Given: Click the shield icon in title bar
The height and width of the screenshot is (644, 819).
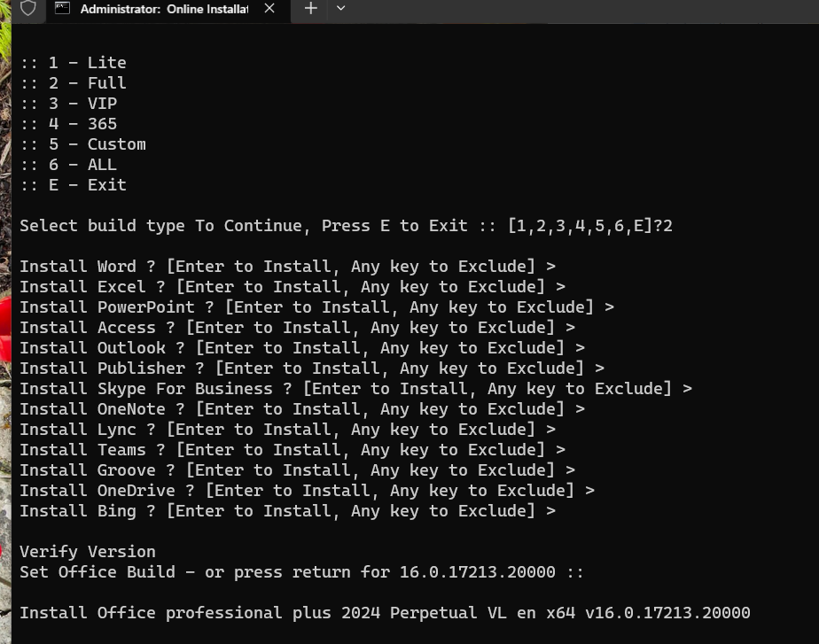Looking at the screenshot, I should coord(27,8).
